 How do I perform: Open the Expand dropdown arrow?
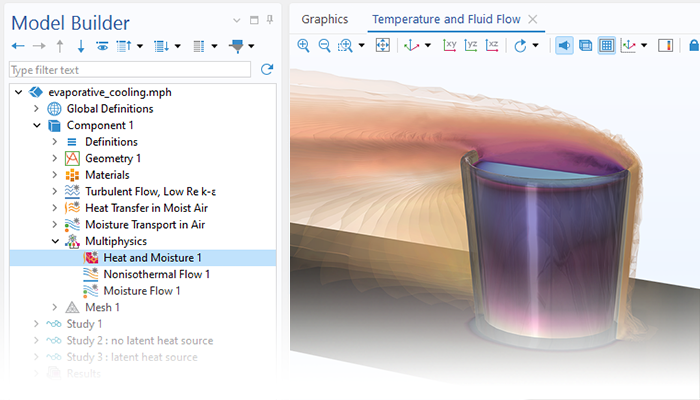[177, 46]
